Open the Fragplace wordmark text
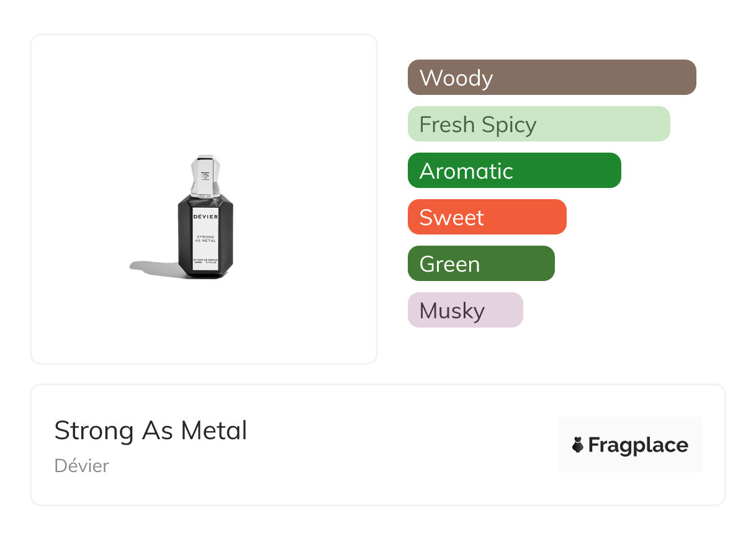This screenshot has height=536, width=756. pos(638,445)
